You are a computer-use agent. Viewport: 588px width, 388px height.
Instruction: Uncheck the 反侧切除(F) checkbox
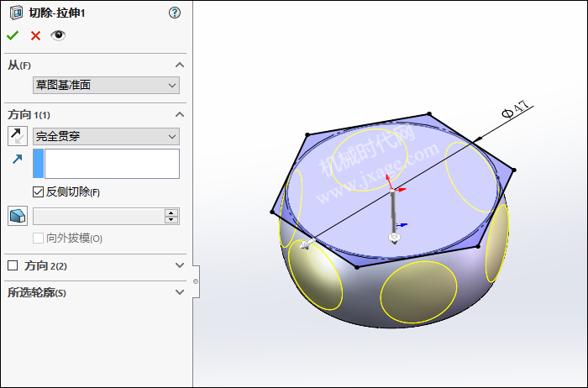pyautogui.click(x=38, y=192)
